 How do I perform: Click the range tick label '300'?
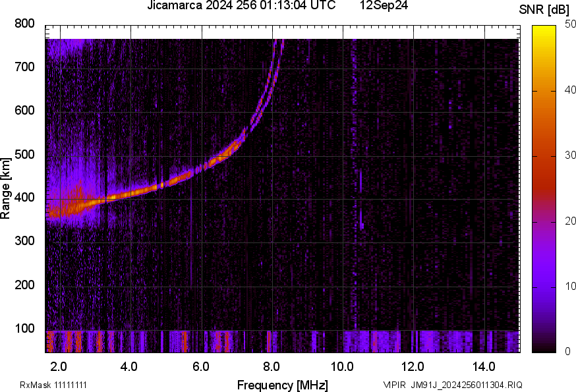[x=24, y=241]
